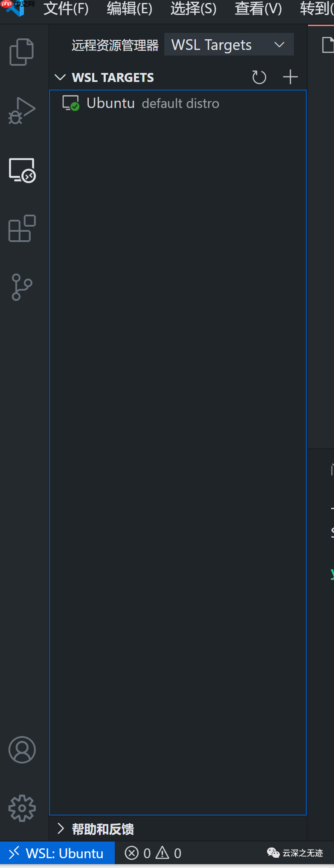Open the Explorer files icon

click(x=22, y=52)
